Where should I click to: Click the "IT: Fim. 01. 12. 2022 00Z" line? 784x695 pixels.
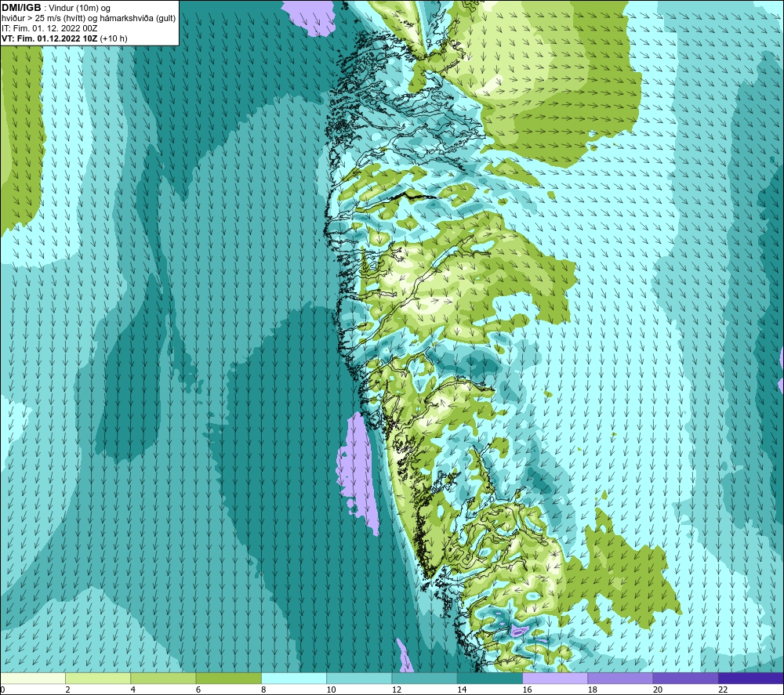pyautogui.click(x=49, y=28)
